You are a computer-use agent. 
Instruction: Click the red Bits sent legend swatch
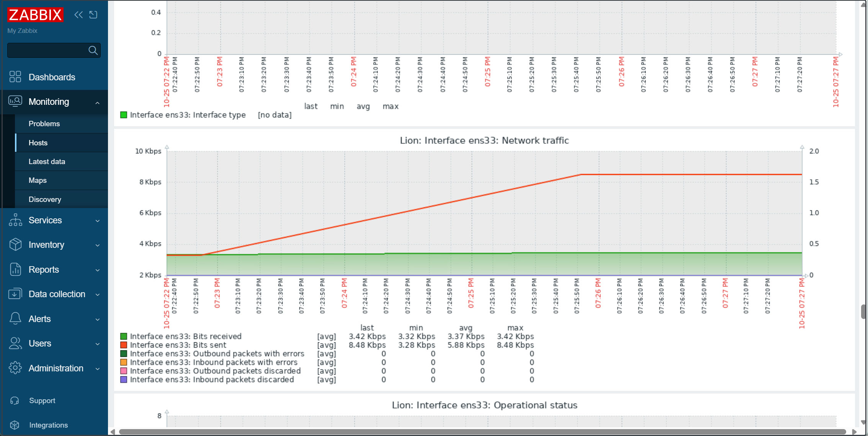tap(124, 345)
